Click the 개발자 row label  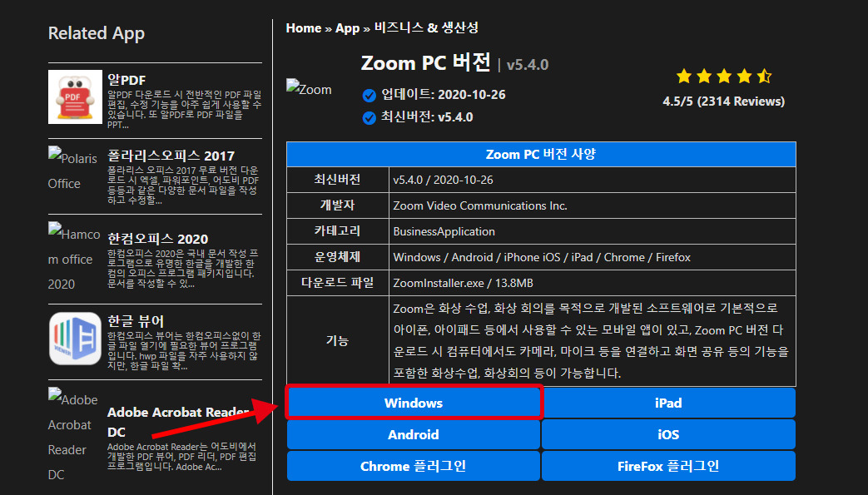click(338, 205)
